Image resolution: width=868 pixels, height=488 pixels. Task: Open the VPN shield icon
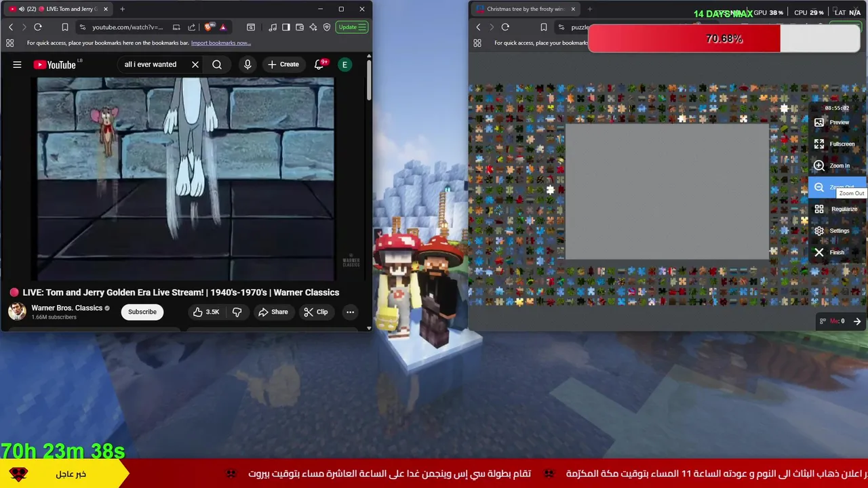pyautogui.click(x=327, y=27)
